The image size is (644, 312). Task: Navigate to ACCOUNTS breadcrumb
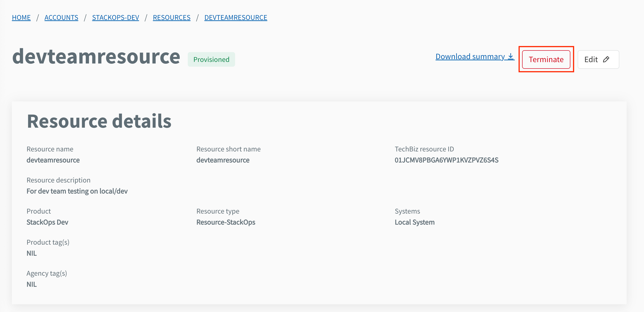[x=61, y=17]
